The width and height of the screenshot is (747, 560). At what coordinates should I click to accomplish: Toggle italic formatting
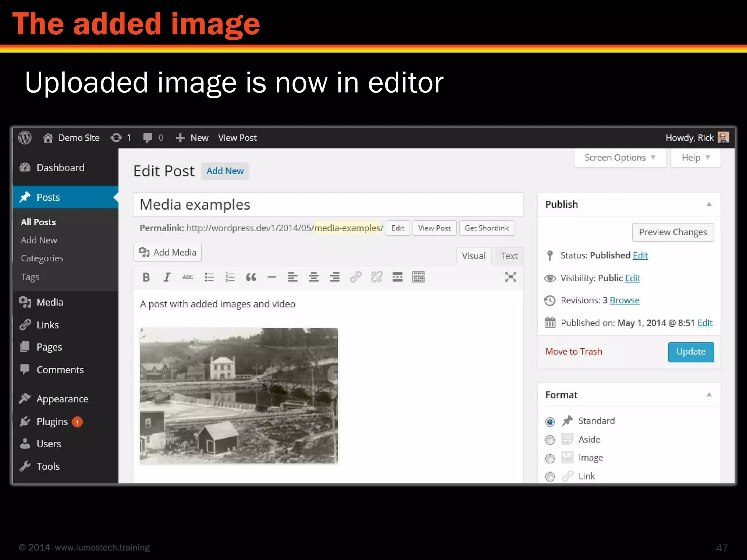(x=167, y=277)
